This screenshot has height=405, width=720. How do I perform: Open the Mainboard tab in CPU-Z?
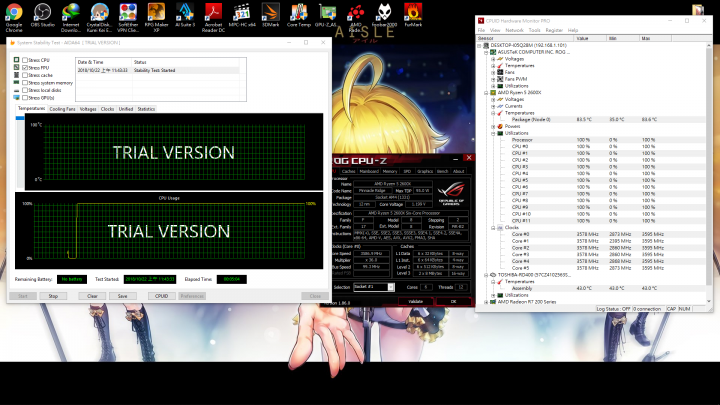369,171
